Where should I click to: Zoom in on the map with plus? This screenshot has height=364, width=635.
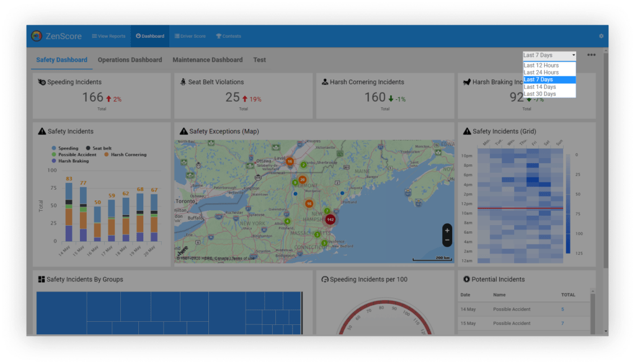click(x=447, y=231)
